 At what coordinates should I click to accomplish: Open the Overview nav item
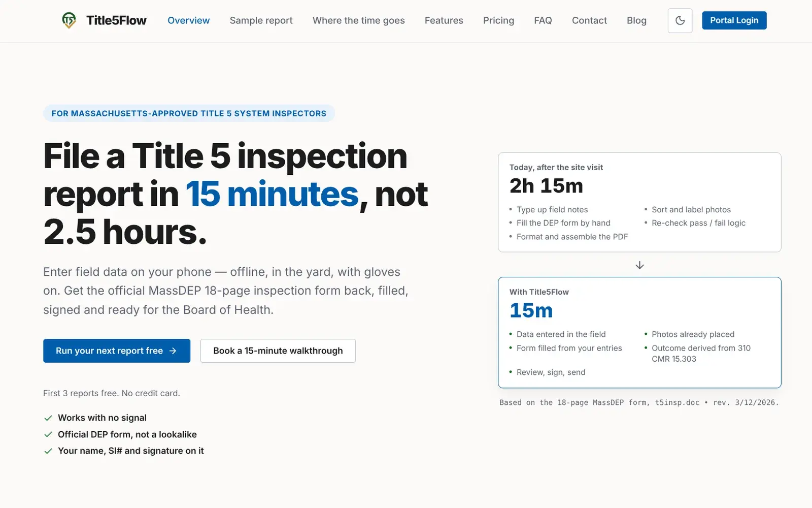point(188,20)
